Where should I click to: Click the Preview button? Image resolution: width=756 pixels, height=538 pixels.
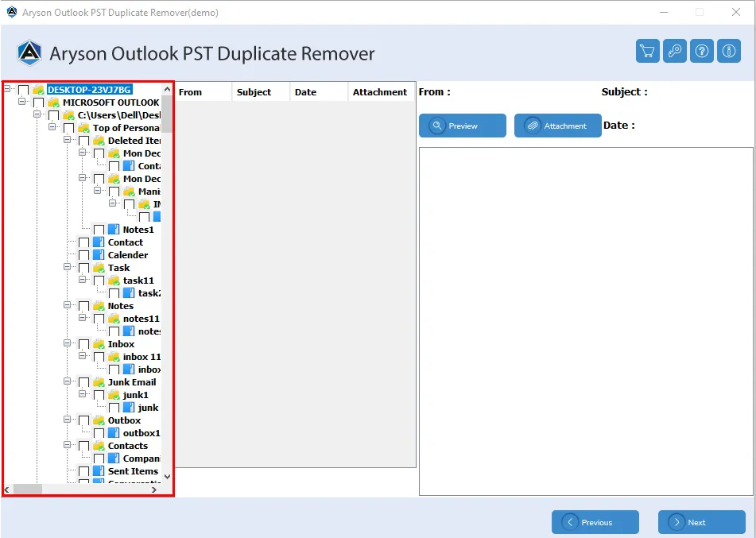pyautogui.click(x=463, y=126)
